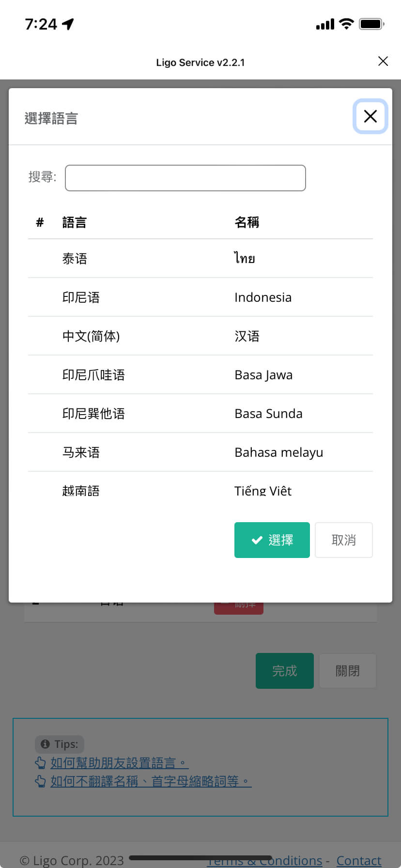Choose 印尼语 Indonesia from the list
401x868 pixels.
point(200,297)
